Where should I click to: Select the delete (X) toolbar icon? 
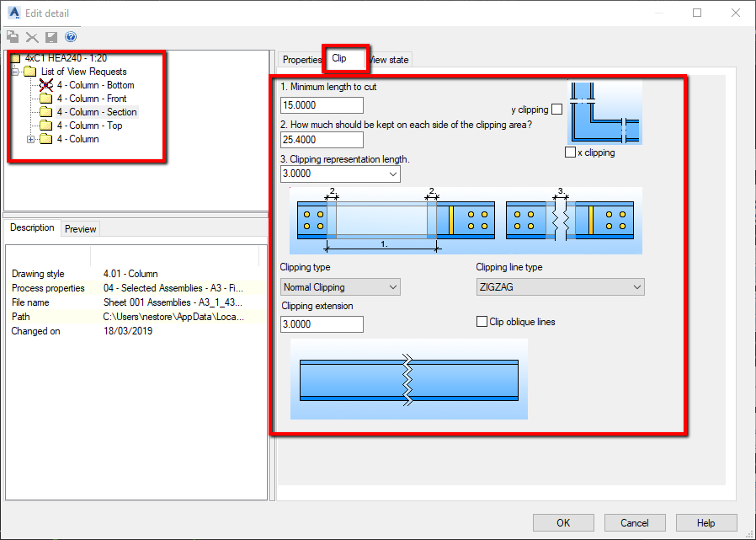click(x=31, y=37)
